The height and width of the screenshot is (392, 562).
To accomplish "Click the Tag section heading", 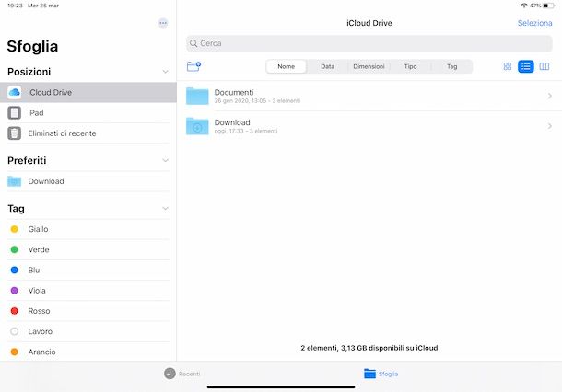I will [17, 208].
